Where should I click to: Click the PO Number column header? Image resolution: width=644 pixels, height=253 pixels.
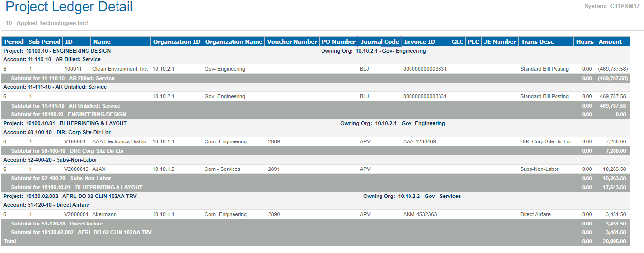click(x=338, y=42)
